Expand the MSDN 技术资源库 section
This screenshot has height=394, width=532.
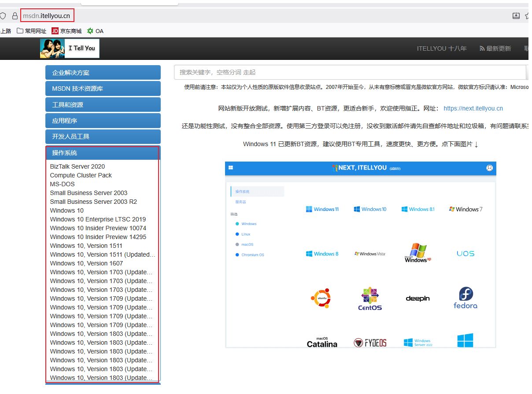(x=103, y=88)
